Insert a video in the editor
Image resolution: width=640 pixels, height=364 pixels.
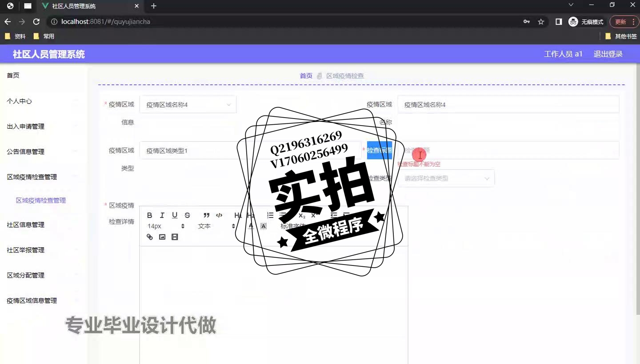click(x=175, y=237)
